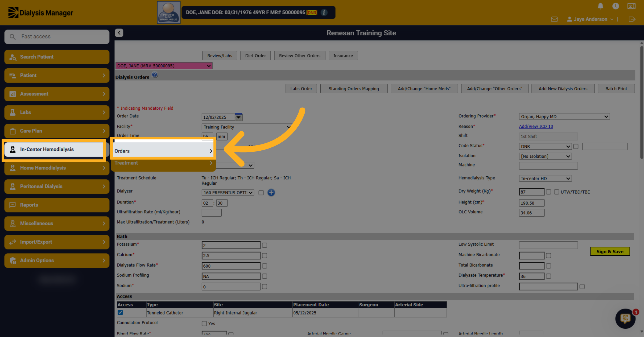
Task: Open the Hemodialysis Type dropdown
Action: [545, 179]
